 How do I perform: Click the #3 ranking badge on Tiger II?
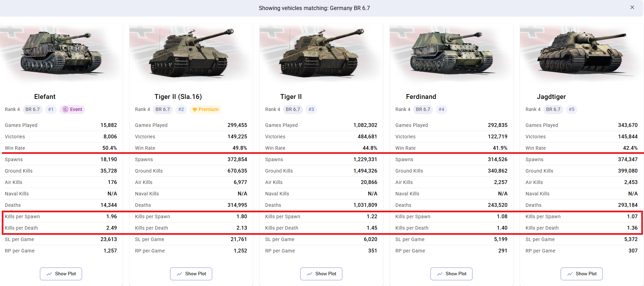(x=311, y=109)
